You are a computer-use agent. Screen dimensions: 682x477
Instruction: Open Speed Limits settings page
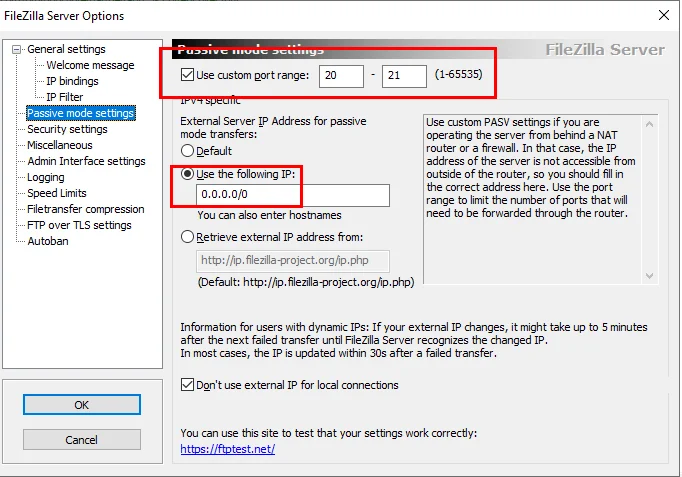(x=57, y=193)
